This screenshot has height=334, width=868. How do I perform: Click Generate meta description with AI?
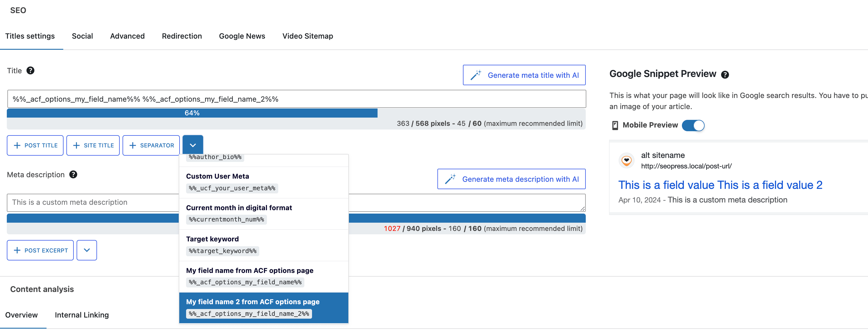pyautogui.click(x=511, y=179)
